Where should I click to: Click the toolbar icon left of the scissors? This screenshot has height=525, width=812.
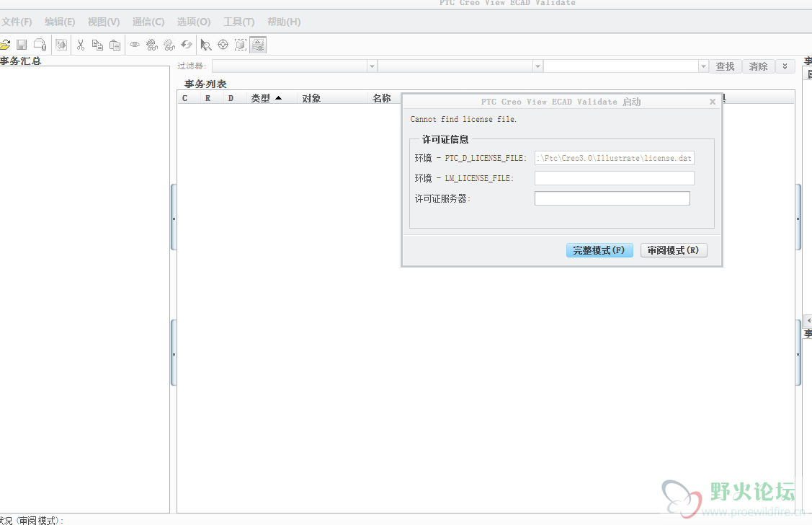click(61, 45)
